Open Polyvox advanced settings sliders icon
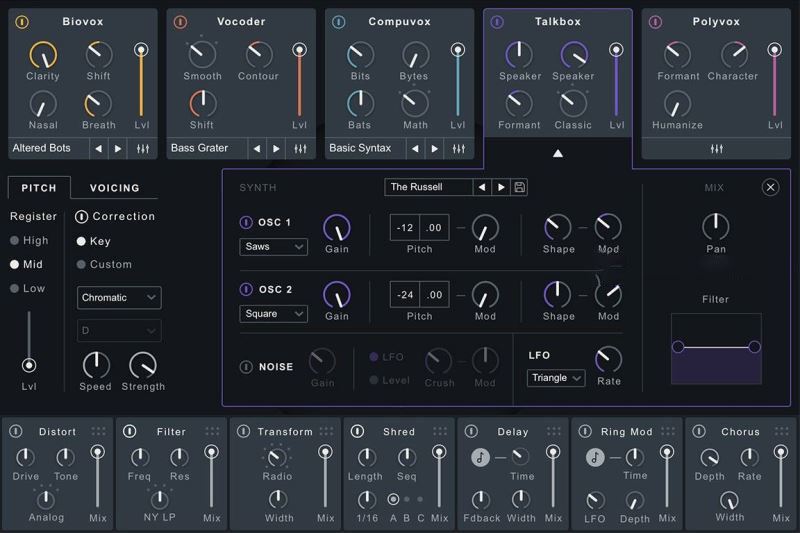 [716, 149]
